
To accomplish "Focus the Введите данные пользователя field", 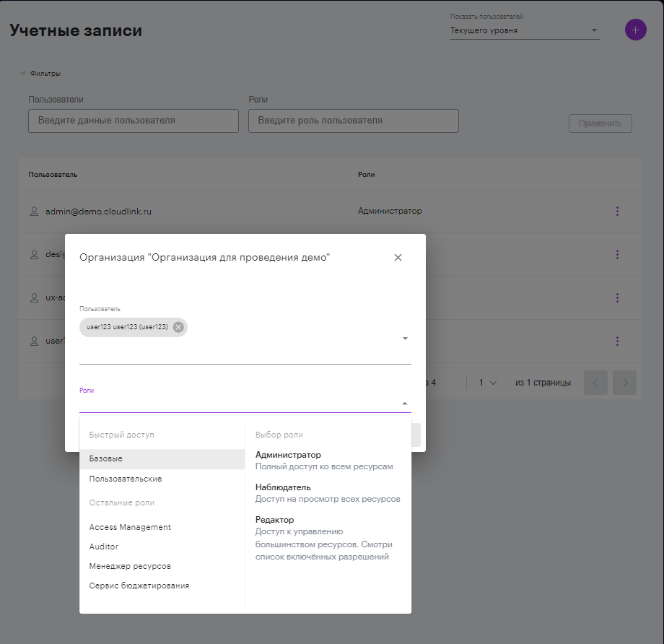I will [x=134, y=121].
